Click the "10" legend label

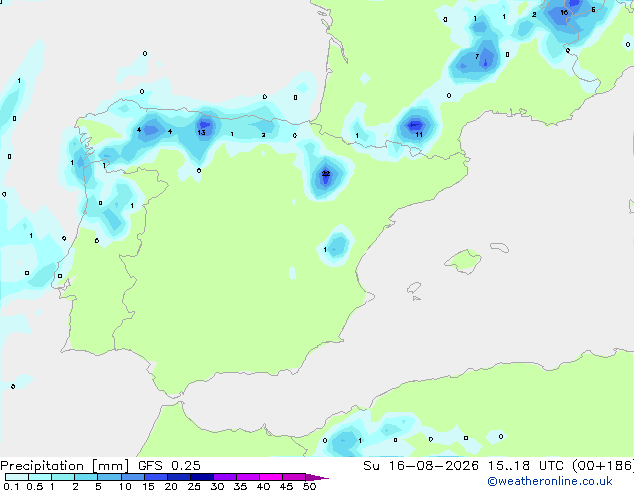[125, 486]
